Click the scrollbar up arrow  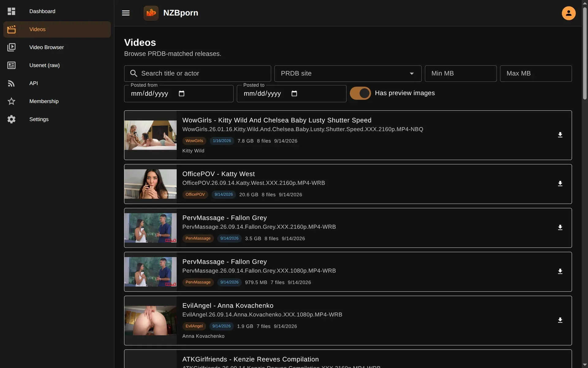(x=585, y=3)
